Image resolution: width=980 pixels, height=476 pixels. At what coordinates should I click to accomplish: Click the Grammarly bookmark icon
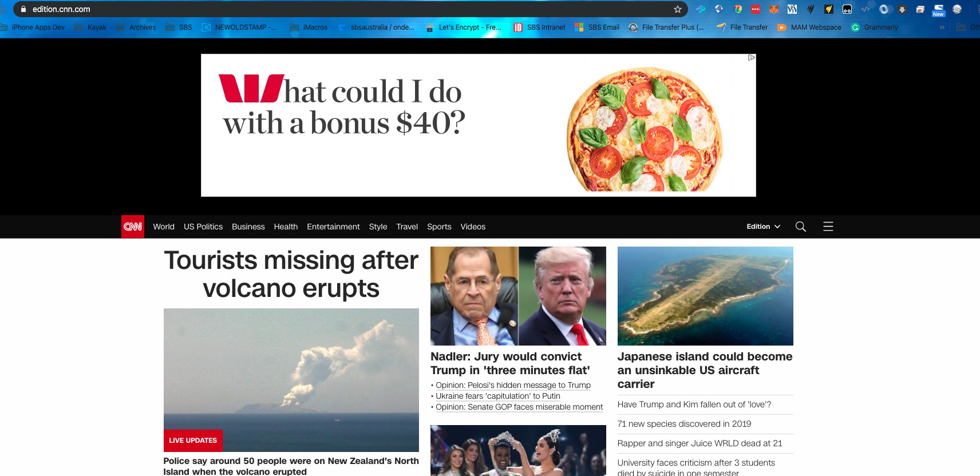coord(855,27)
